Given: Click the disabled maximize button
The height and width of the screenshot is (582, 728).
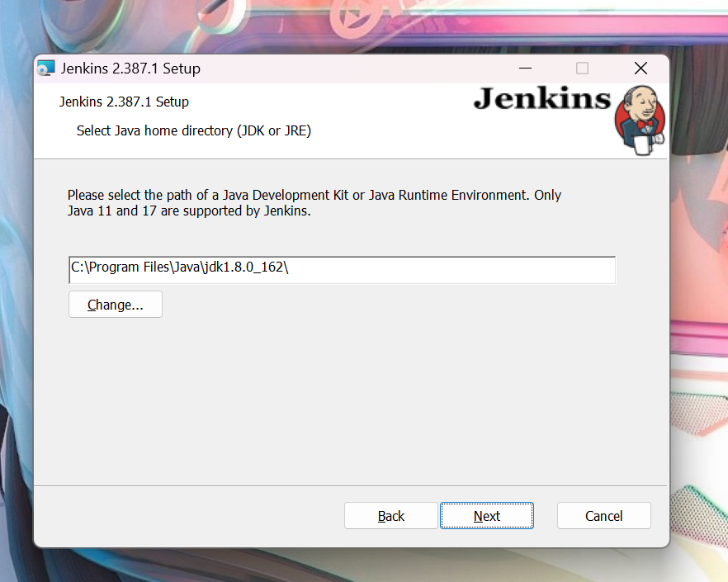Looking at the screenshot, I should tap(582, 69).
